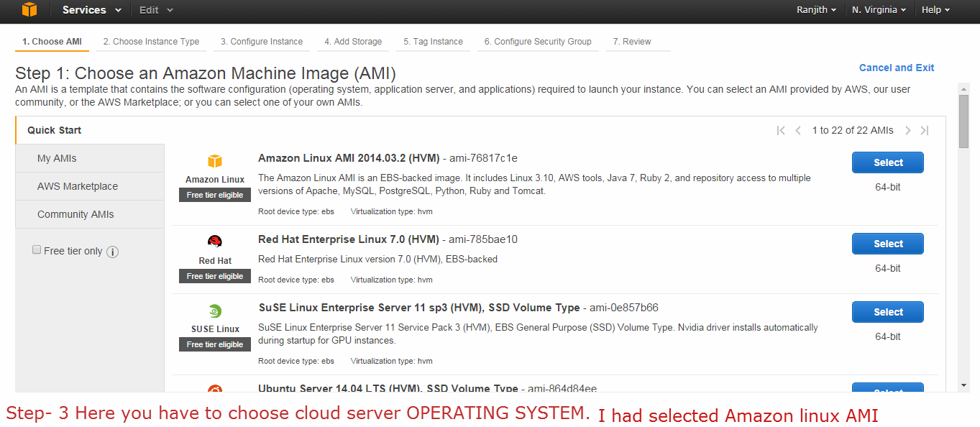Click the 1 to 22 of 22 AMIs text
Image resolution: width=980 pixels, height=427 pixels.
tap(853, 130)
